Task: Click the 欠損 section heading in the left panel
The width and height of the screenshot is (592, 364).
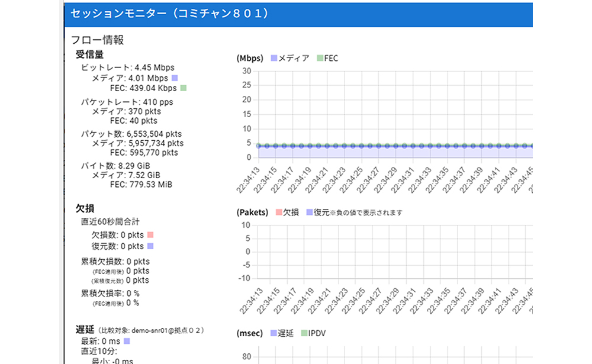Action: coord(85,209)
